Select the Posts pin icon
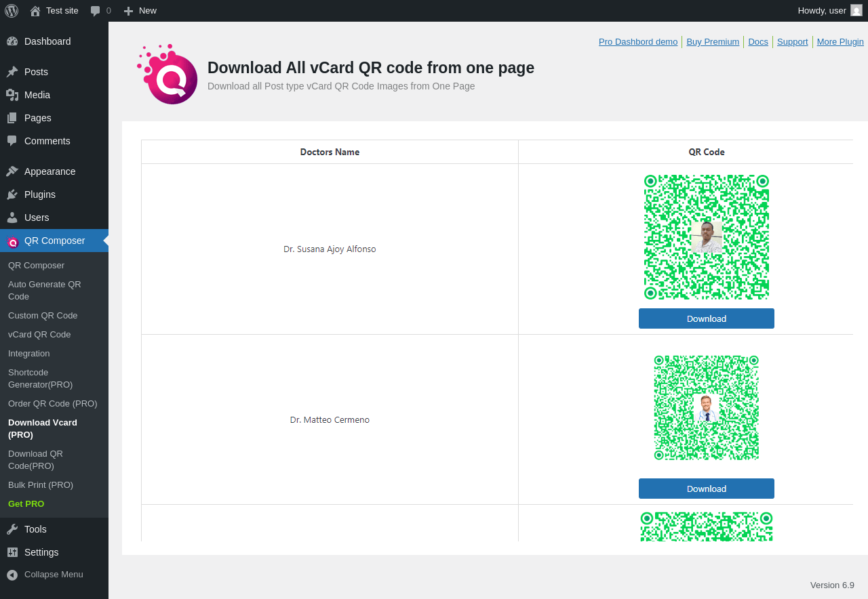Image resolution: width=868 pixels, height=599 pixels. tap(12, 72)
